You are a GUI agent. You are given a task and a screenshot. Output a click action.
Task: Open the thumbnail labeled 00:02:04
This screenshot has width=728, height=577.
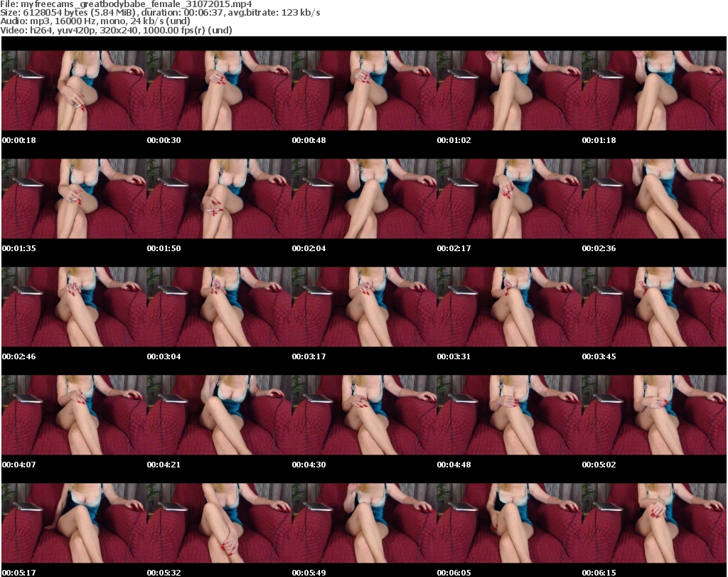(x=364, y=198)
